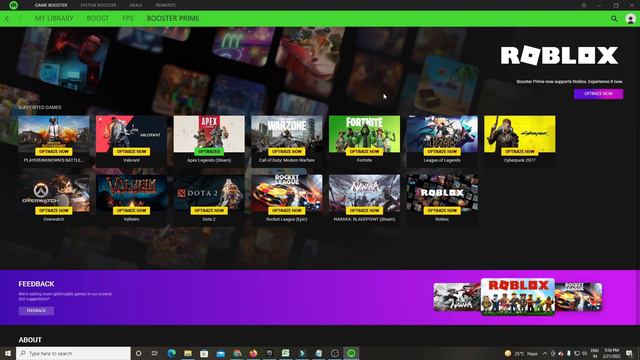Screen dimensions: 640x360
Task: Click the Rocket League carousel image in feedback banner
Action: [579, 297]
